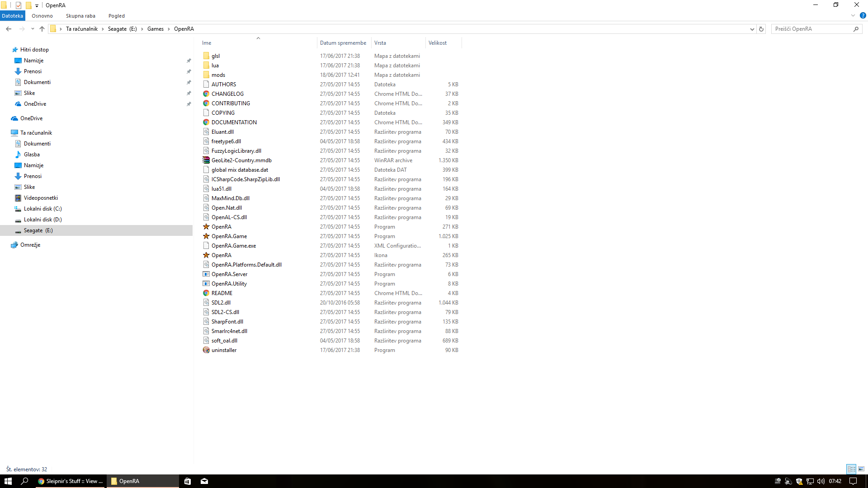The image size is (868, 488).
Task: Switch to large icons view layout
Action: click(861, 469)
